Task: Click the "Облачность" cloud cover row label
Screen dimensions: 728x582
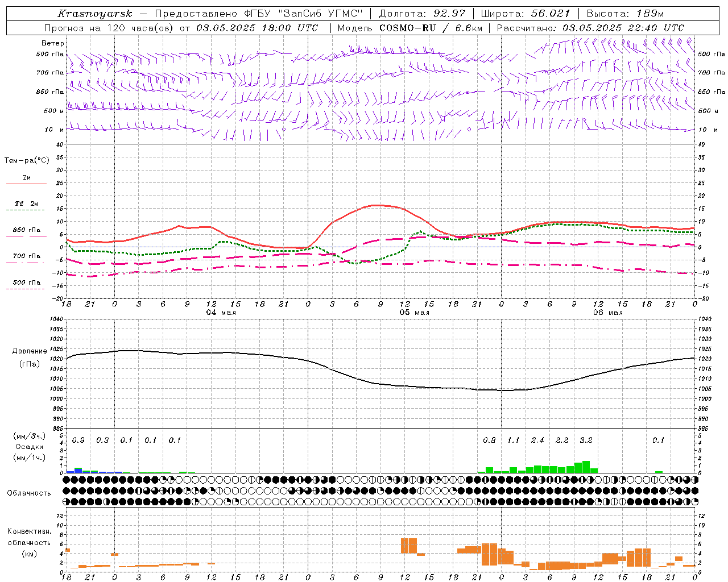Action: (x=29, y=493)
